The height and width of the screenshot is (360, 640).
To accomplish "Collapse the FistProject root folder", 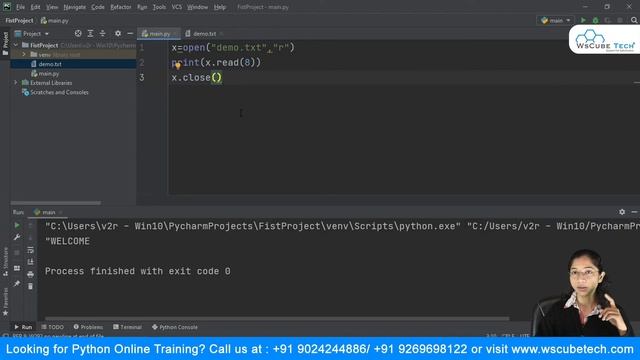I will click(16, 45).
